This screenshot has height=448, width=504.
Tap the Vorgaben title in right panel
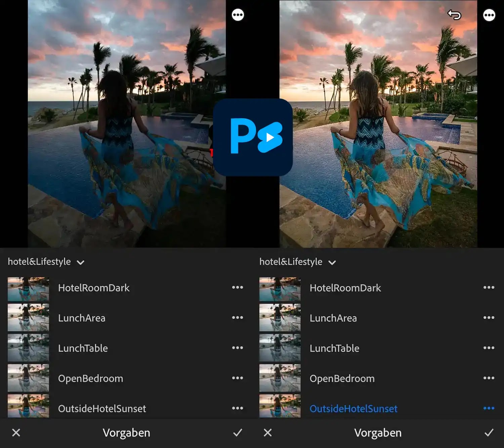click(x=378, y=433)
